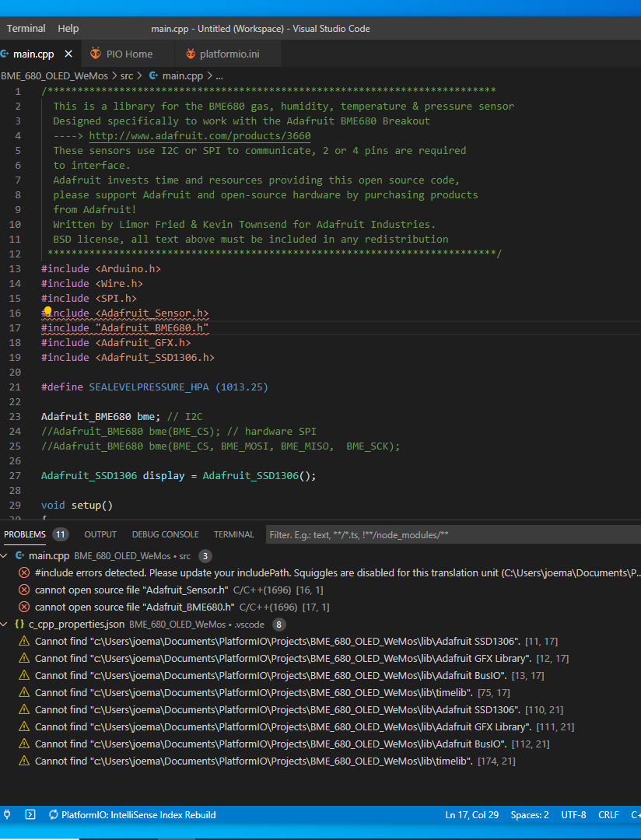Click the lightbulb quick-fix icon on line 16
Screen dimensions: 641x840
[47, 310]
